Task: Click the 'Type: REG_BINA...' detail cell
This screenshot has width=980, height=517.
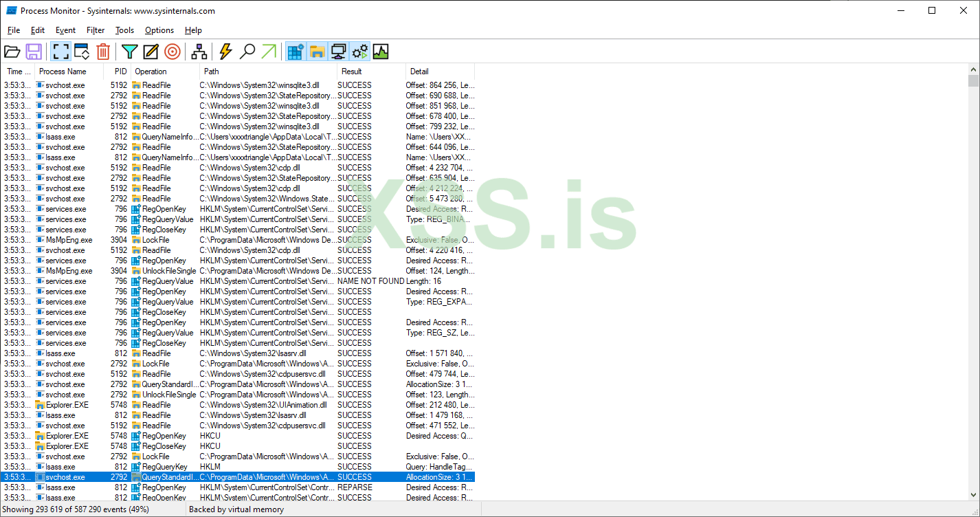Action: [440, 219]
